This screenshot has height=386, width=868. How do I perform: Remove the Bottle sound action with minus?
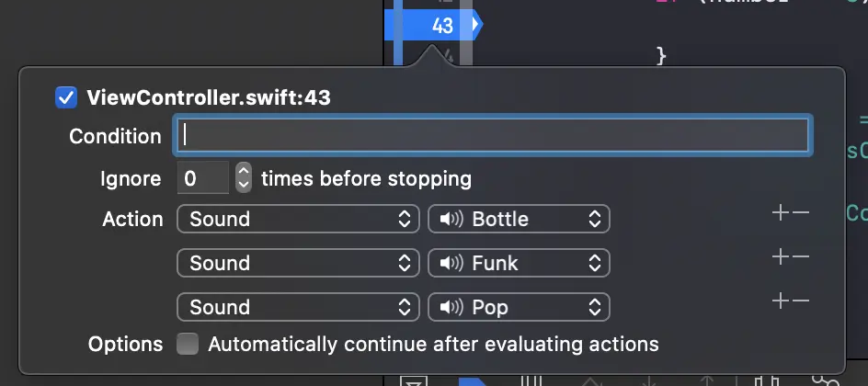point(800,214)
